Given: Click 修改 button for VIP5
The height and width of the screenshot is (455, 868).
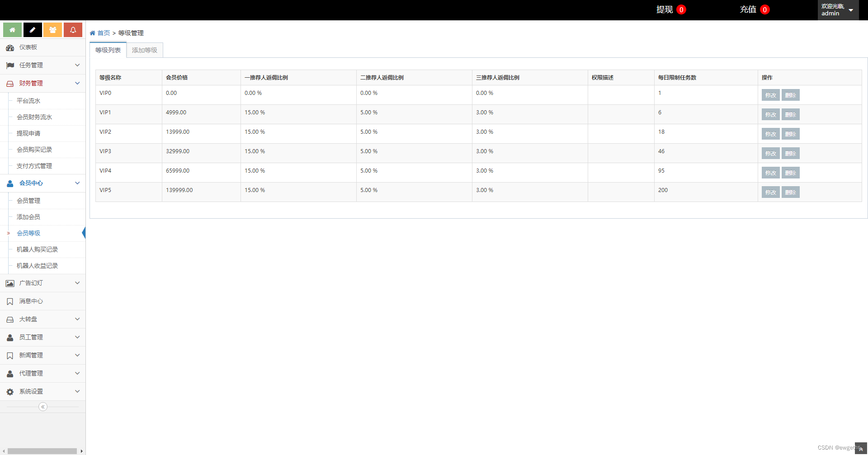Looking at the screenshot, I should [x=771, y=192].
